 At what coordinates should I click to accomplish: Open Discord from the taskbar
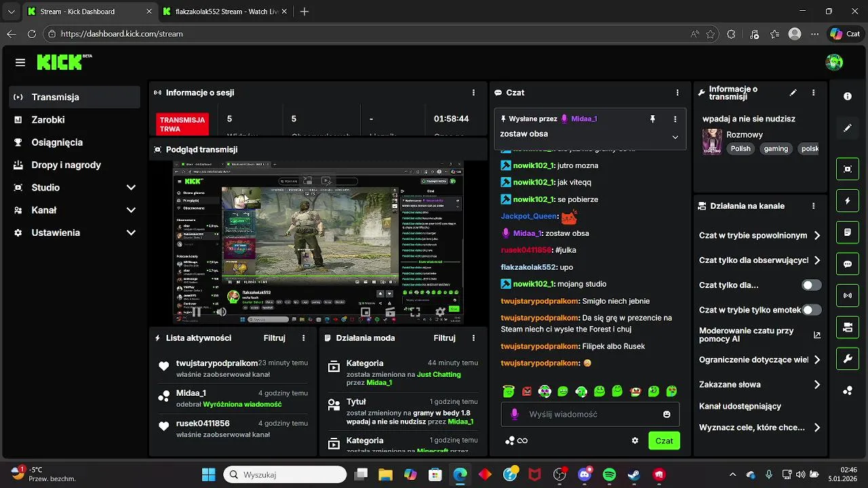584,474
